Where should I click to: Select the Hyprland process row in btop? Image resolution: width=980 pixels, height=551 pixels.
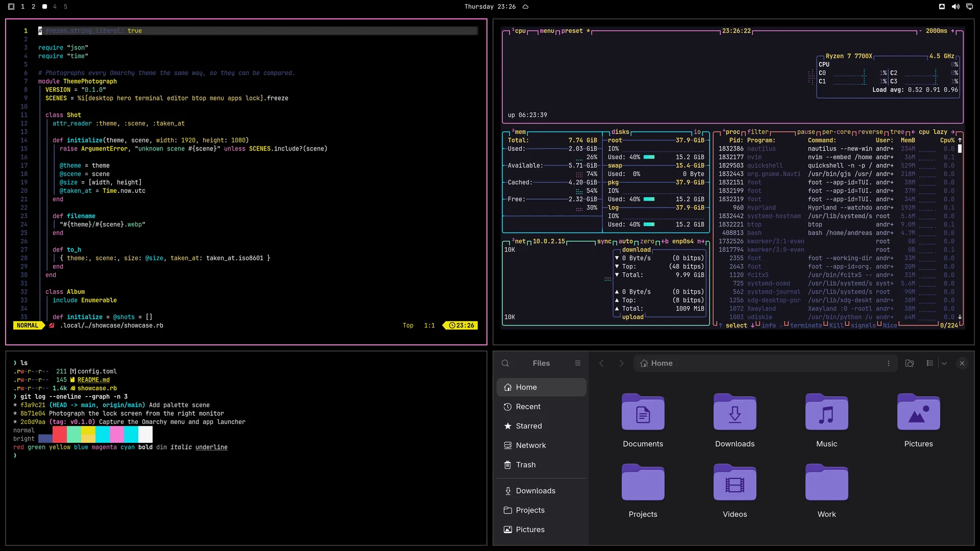836,208
